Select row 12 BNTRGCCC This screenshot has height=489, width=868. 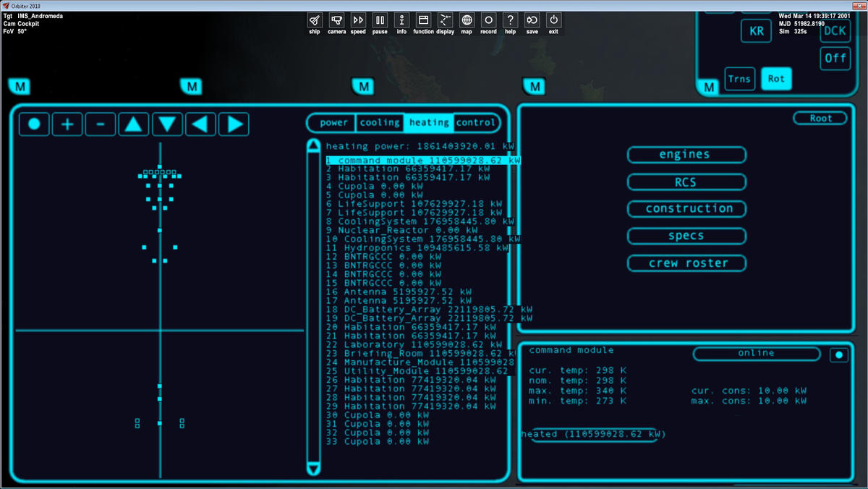(384, 257)
